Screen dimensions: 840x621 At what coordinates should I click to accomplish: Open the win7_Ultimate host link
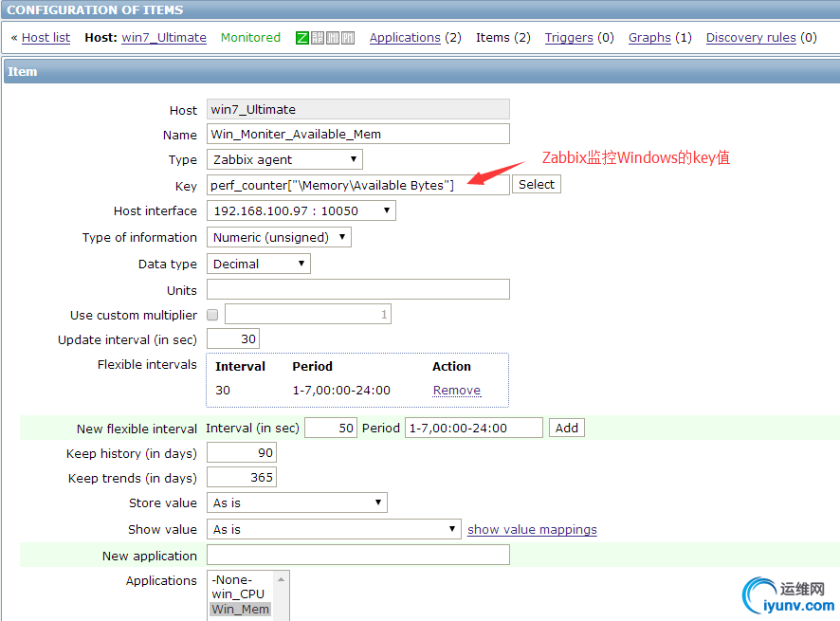pyautogui.click(x=164, y=38)
